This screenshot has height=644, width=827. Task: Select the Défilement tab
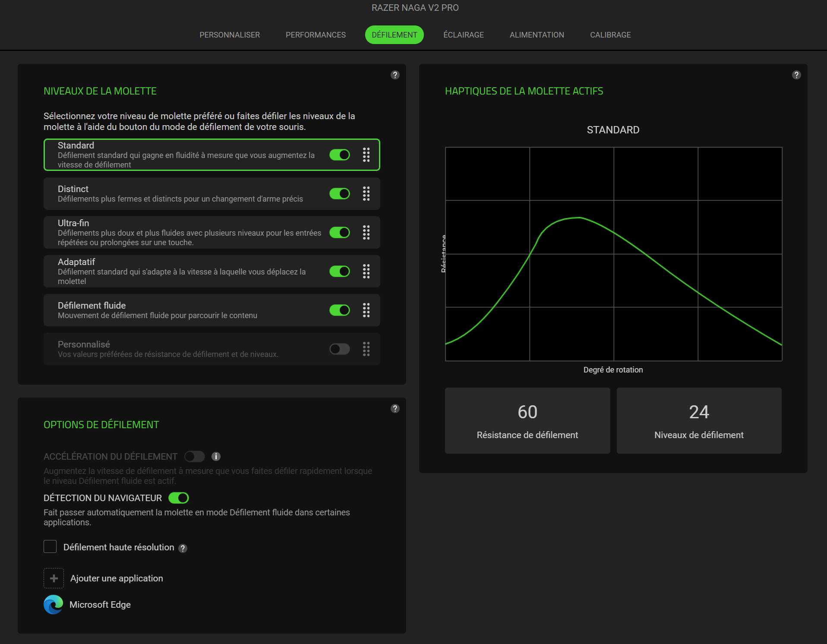click(395, 35)
